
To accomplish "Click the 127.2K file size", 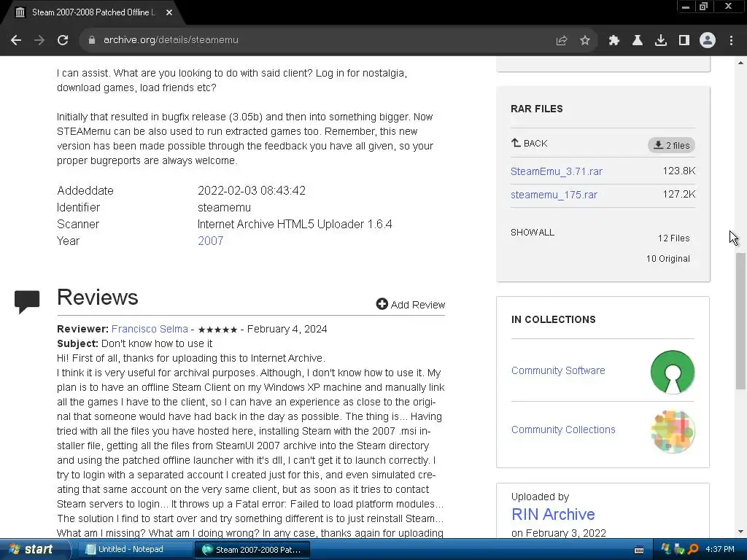I will (x=679, y=194).
